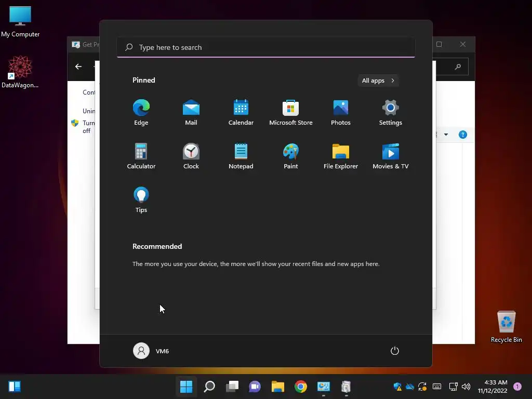Click the Type here to search field
The image size is (532, 399).
[265, 47]
